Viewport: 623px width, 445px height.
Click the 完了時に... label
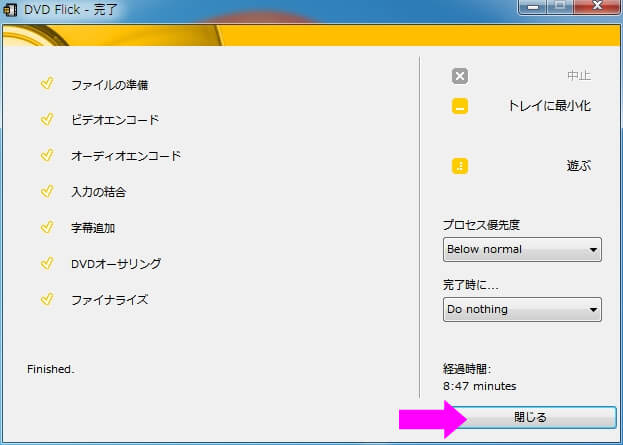(x=470, y=285)
